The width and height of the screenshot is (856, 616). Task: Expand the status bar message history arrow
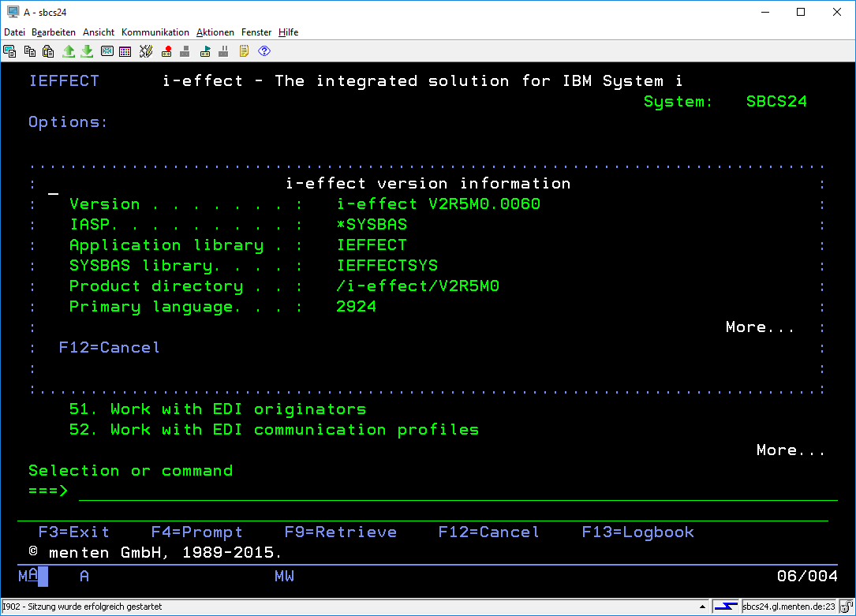[x=703, y=607]
